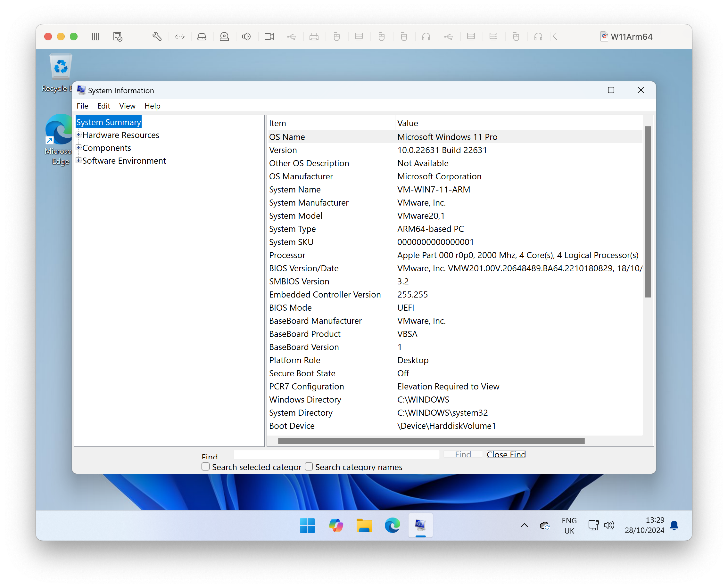Image resolution: width=728 pixels, height=588 pixels.
Task: Open Microsoft Edge from the taskbar
Action: click(x=392, y=525)
